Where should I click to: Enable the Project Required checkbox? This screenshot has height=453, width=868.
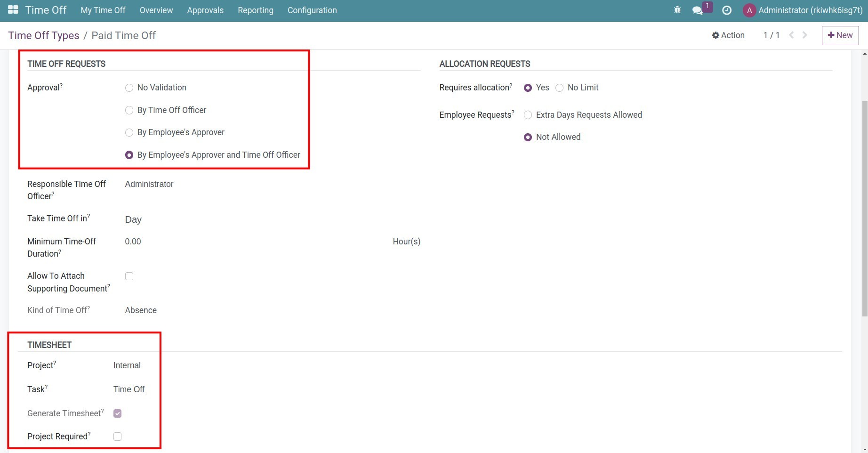point(117,436)
